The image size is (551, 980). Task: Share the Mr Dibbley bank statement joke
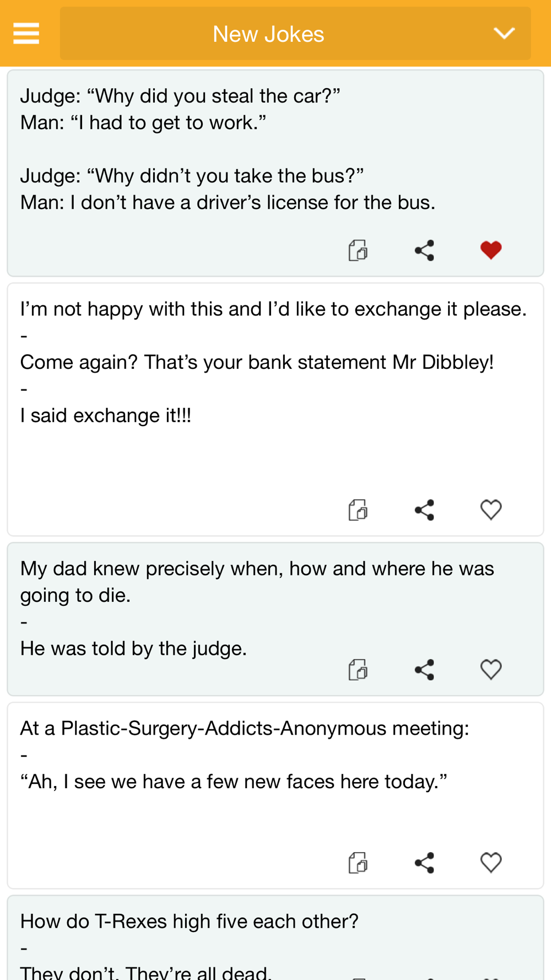[x=424, y=510]
